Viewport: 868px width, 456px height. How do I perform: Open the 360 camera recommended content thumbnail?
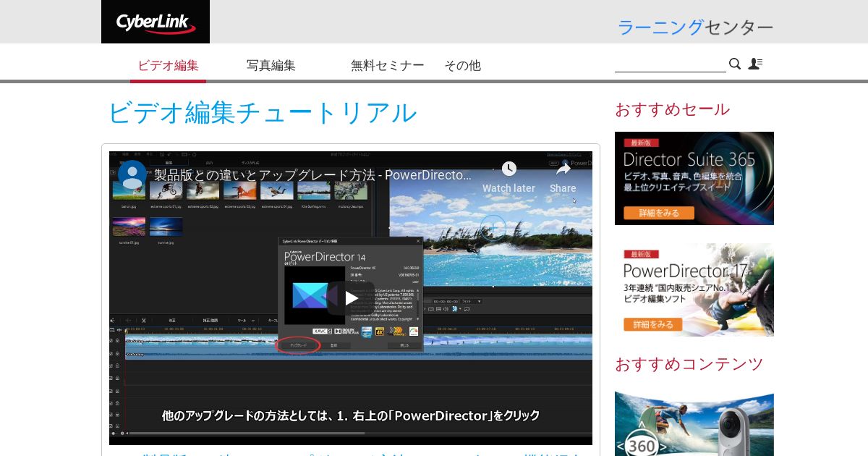coord(694,423)
